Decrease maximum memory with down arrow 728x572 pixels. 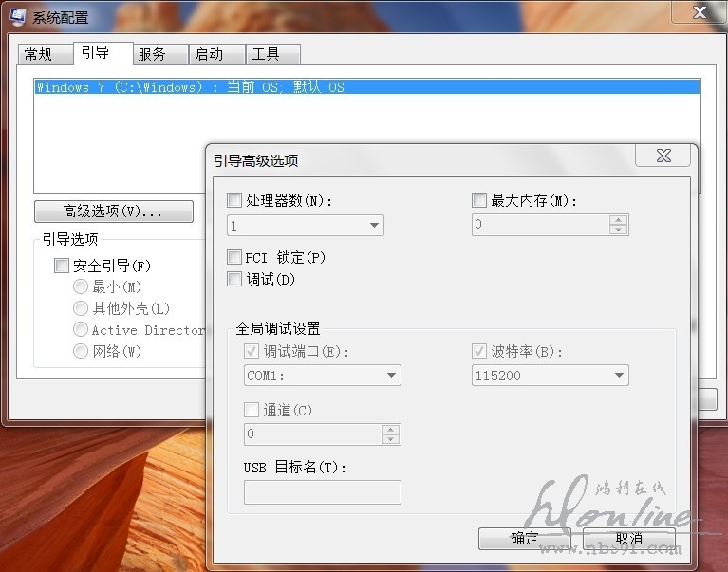tap(618, 230)
